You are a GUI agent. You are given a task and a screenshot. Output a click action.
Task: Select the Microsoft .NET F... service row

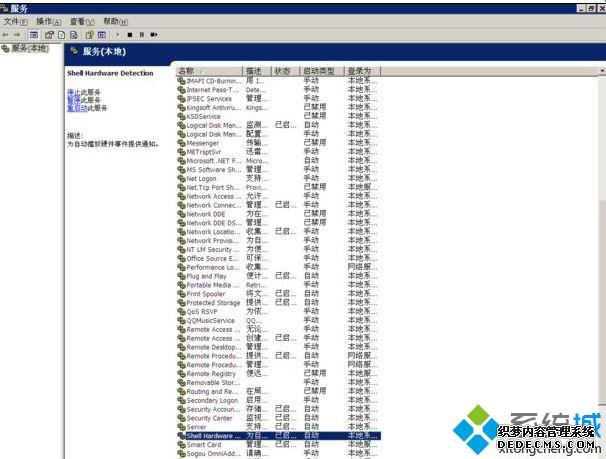(x=279, y=161)
